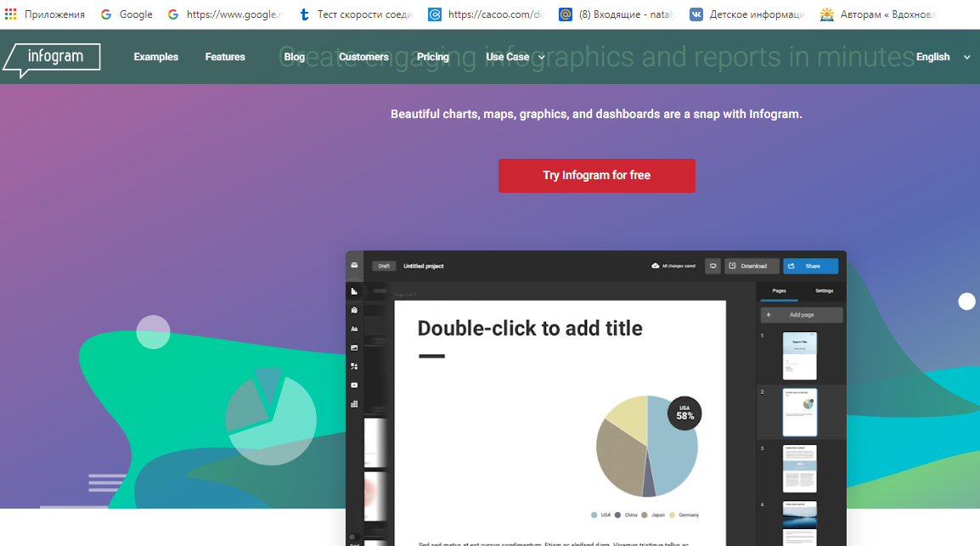
Task: Select page 1 thumbnail in Pages panel
Action: coord(800,356)
